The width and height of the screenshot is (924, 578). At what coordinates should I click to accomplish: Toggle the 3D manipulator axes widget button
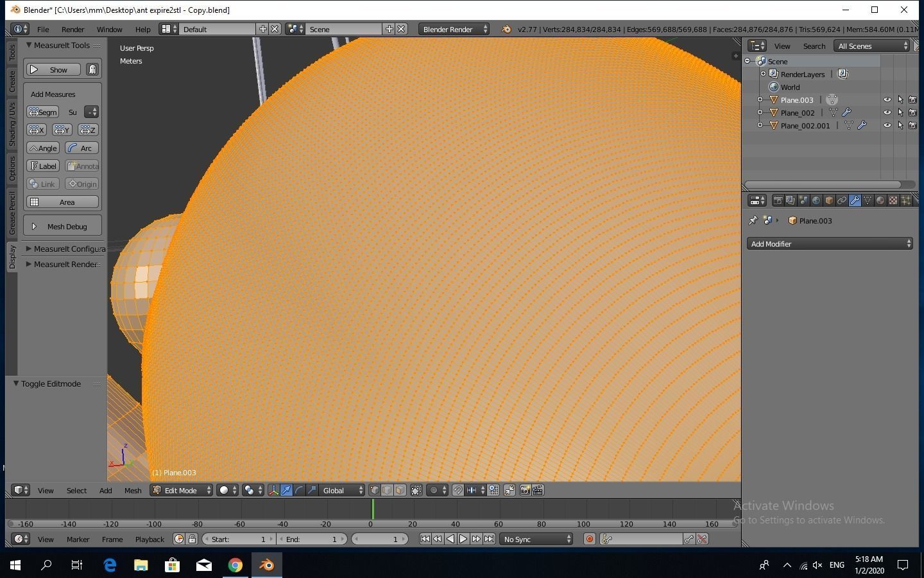point(274,491)
